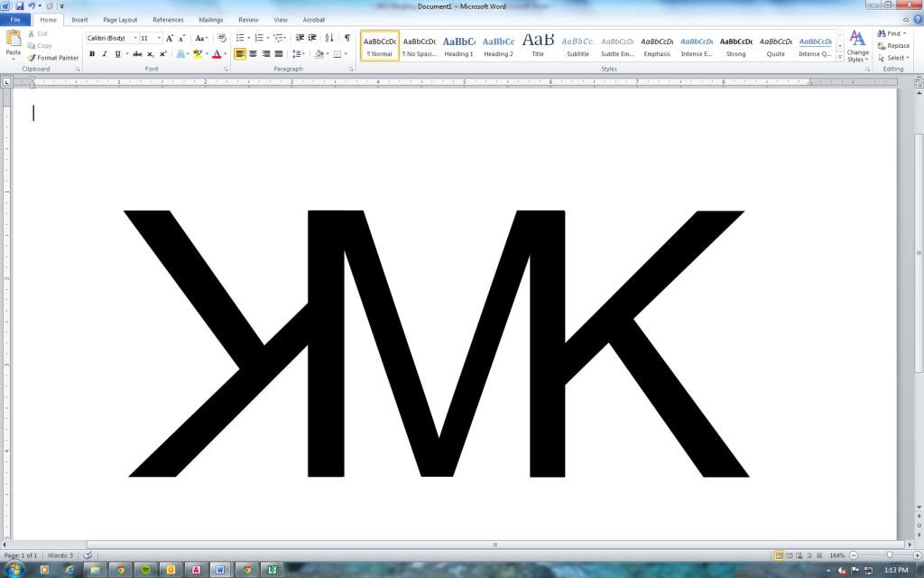Sort the selected text
The height and width of the screenshot is (578, 924).
[x=329, y=38]
